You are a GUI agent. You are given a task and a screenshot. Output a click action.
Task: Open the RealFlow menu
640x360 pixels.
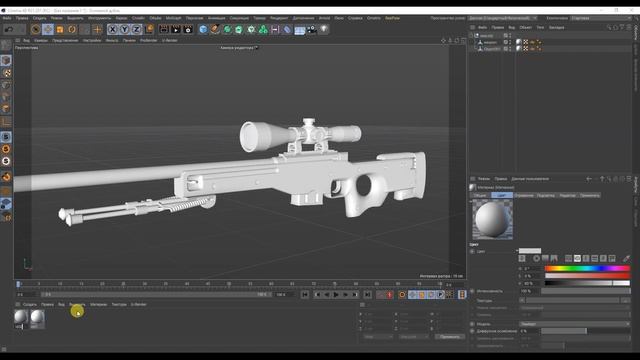click(392, 18)
